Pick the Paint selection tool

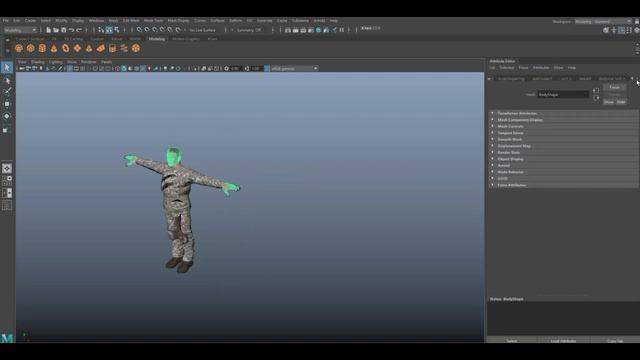tap(7, 91)
